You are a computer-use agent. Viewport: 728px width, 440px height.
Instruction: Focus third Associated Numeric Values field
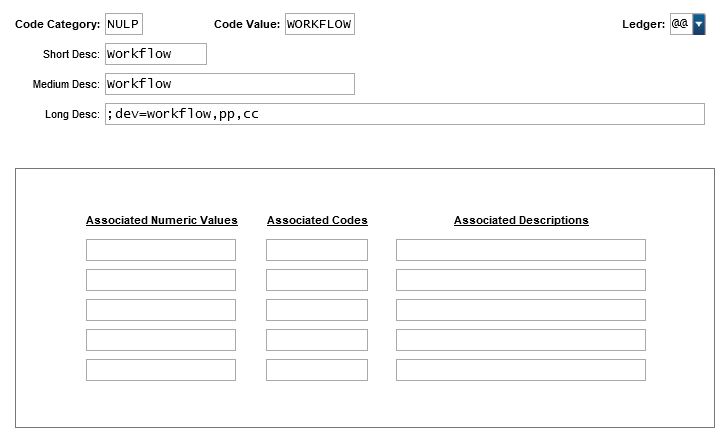[161, 310]
